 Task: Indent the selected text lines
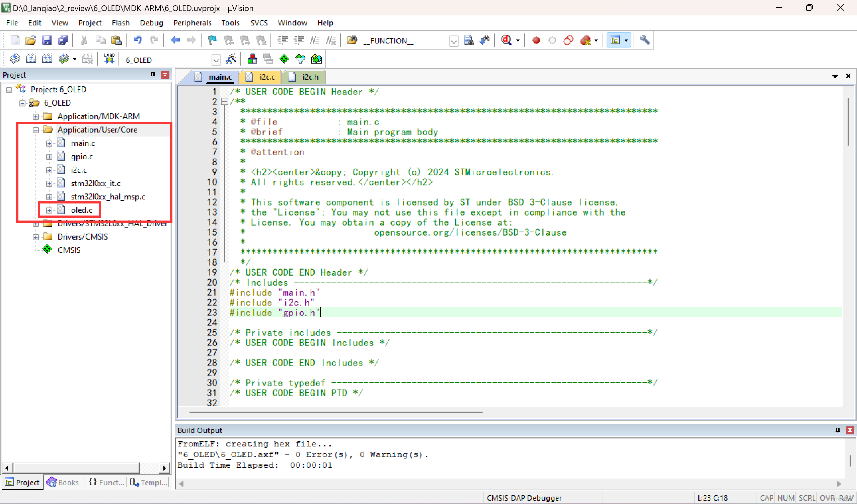(283, 40)
